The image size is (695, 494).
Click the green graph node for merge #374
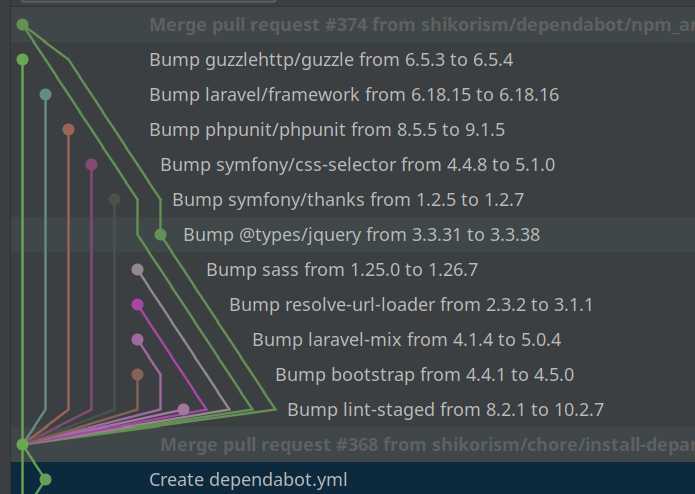22,25
